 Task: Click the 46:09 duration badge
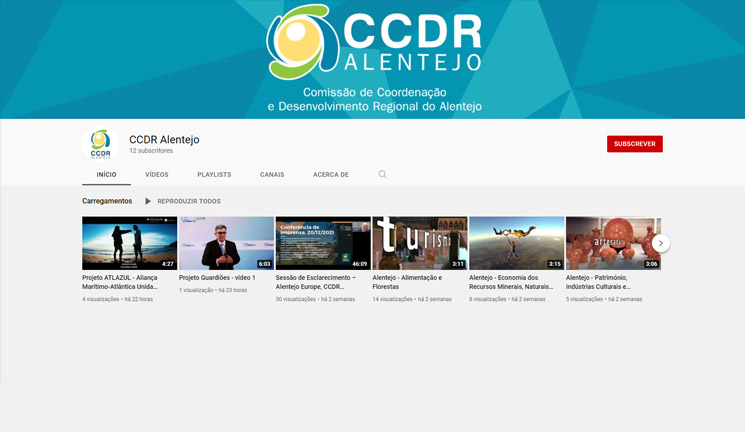pos(360,264)
